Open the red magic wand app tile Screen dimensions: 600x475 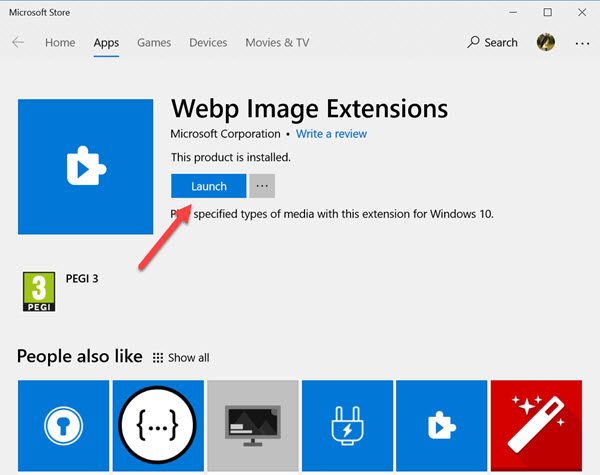tap(536, 426)
